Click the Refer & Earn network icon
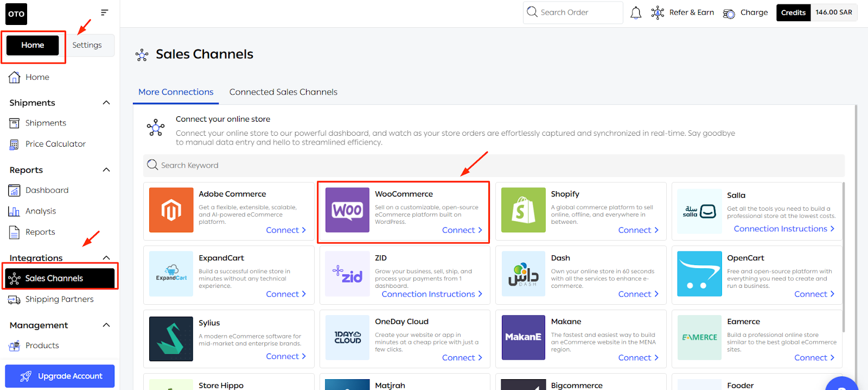 (x=658, y=12)
